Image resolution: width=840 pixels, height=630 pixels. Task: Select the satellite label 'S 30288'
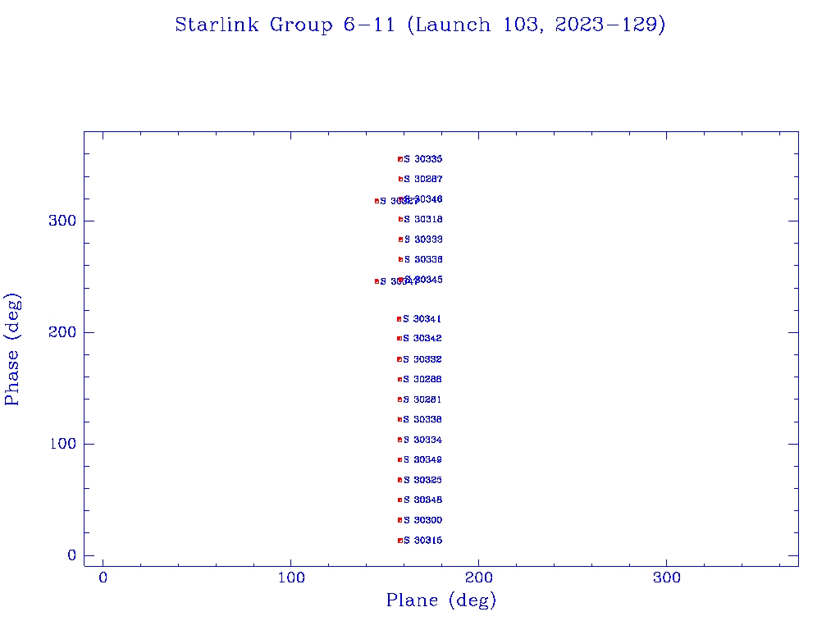[422, 379]
